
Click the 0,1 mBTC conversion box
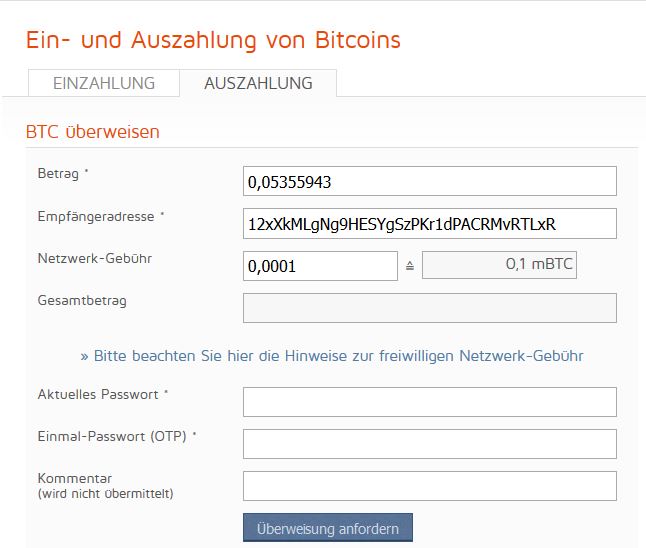click(x=499, y=265)
